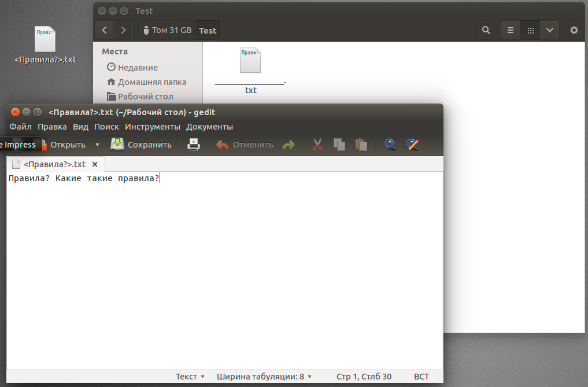The image size is (588, 387).
Task: Select the txt file in Test folder
Action: (250, 71)
